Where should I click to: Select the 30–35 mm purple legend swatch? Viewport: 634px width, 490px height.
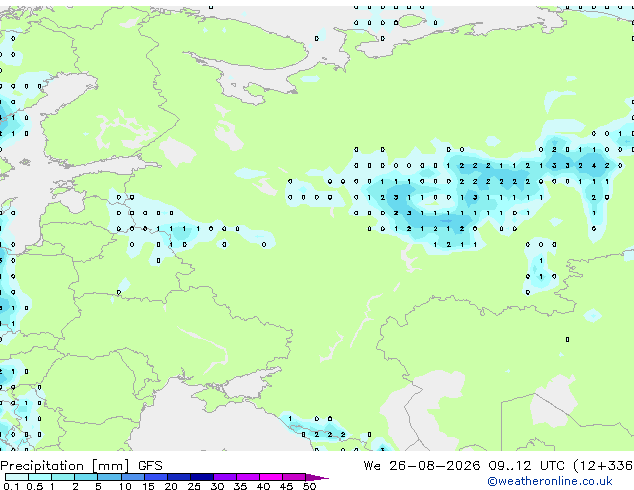pos(225,477)
